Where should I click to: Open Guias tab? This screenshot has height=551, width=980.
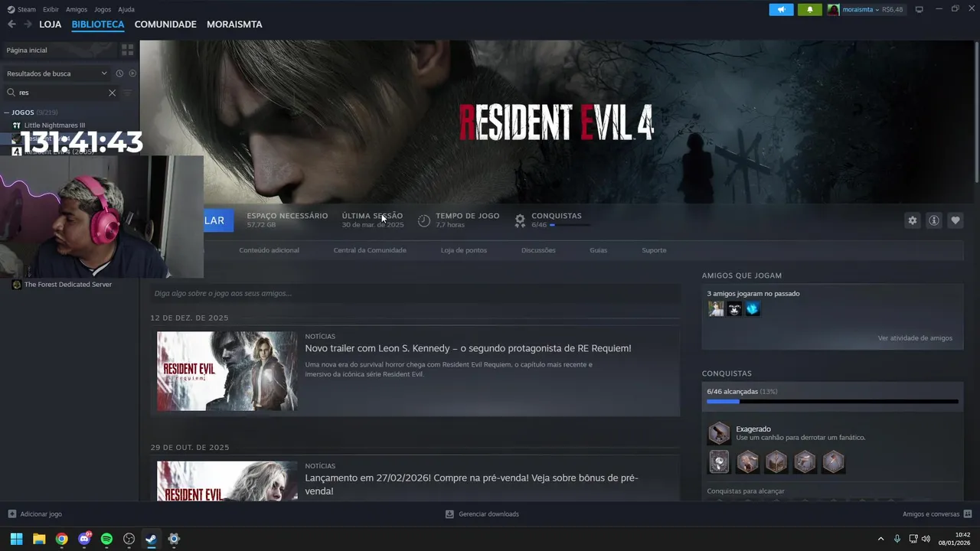(599, 250)
